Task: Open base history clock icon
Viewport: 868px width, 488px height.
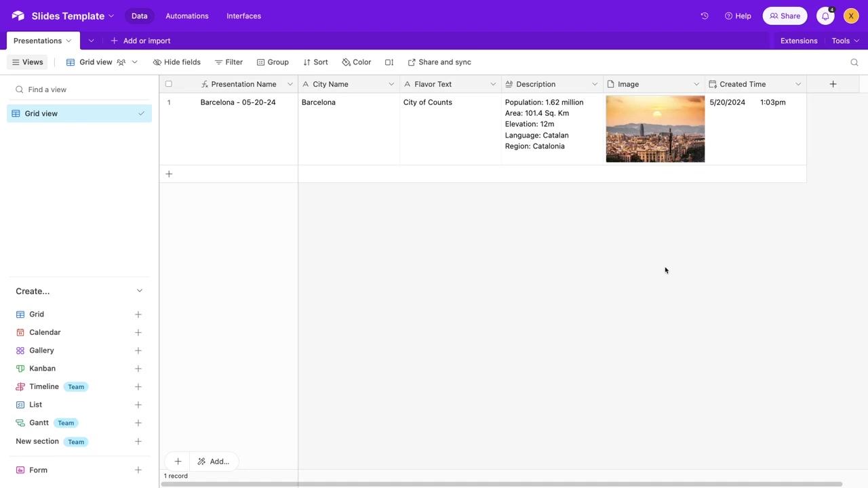Action: point(705,16)
